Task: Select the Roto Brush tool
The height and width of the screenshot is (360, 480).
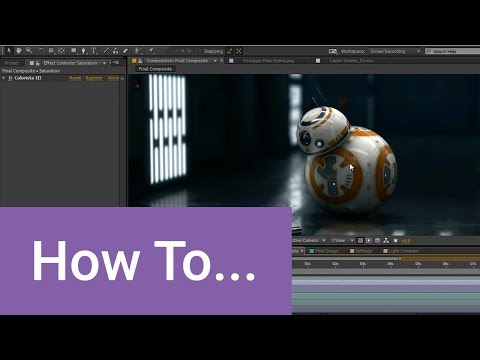Action: click(138, 51)
